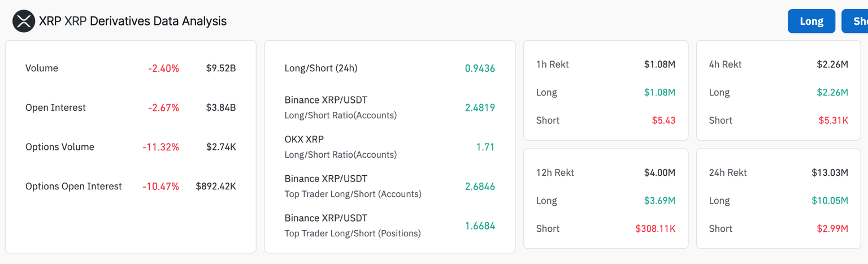The height and width of the screenshot is (264, 868).
Task: Click the Open Interest -2.67% change
Action: (x=163, y=107)
